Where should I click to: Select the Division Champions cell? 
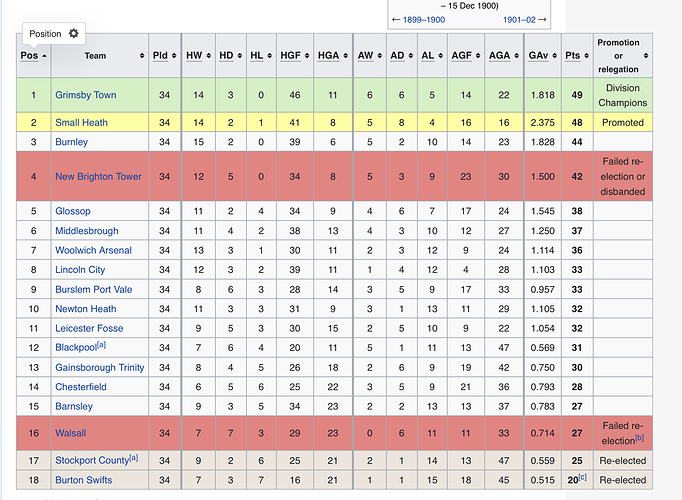click(x=623, y=95)
